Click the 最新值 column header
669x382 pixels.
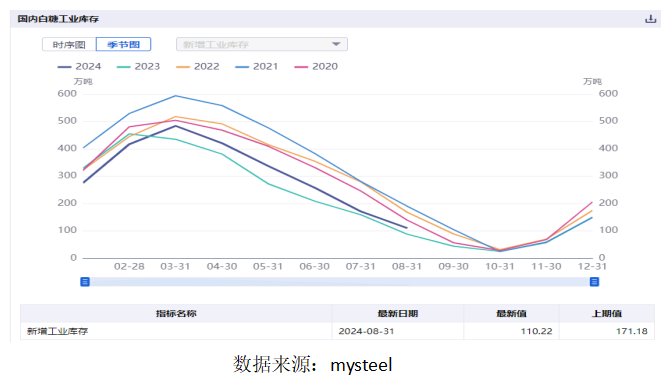[x=512, y=314]
